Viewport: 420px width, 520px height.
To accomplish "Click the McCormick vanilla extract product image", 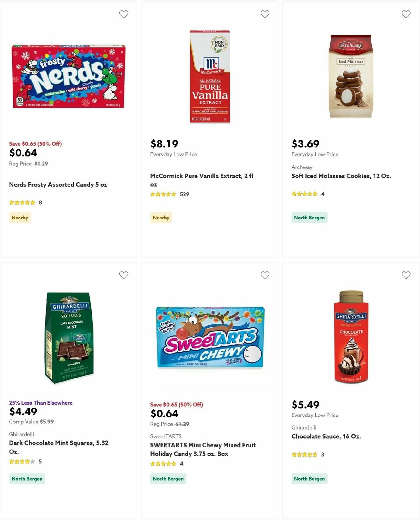I will click(210, 76).
